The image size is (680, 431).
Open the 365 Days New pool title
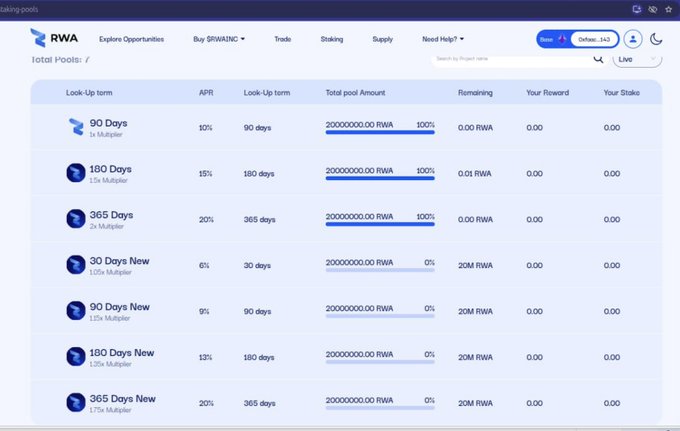[x=123, y=399]
